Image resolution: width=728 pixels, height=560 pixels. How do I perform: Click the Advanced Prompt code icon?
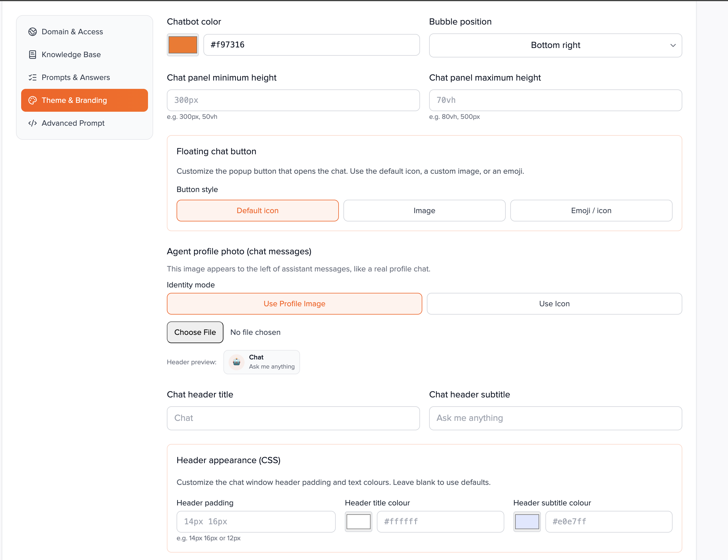(32, 123)
